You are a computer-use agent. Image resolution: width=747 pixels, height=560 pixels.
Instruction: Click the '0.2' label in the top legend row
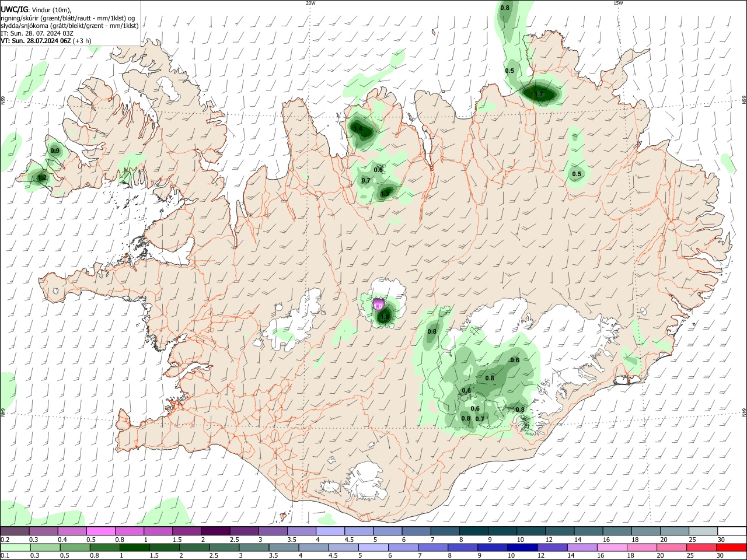pos(5,540)
